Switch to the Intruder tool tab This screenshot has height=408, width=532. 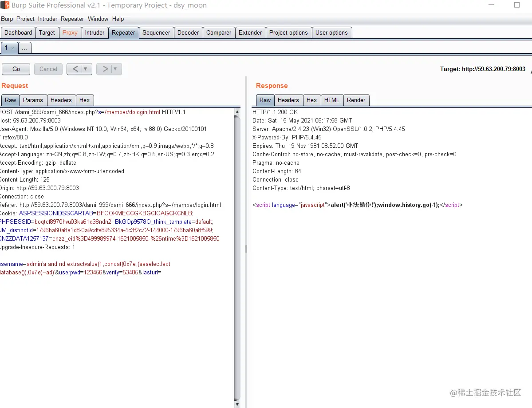(95, 32)
